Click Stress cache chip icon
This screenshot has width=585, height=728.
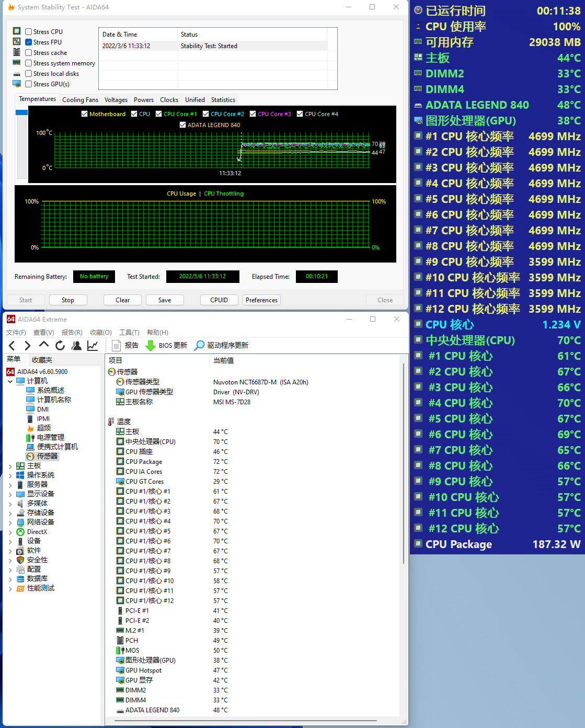pos(17,52)
